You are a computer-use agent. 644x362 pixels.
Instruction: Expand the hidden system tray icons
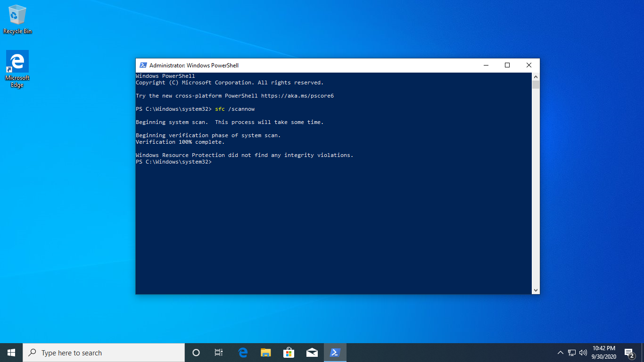(x=560, y=353)
